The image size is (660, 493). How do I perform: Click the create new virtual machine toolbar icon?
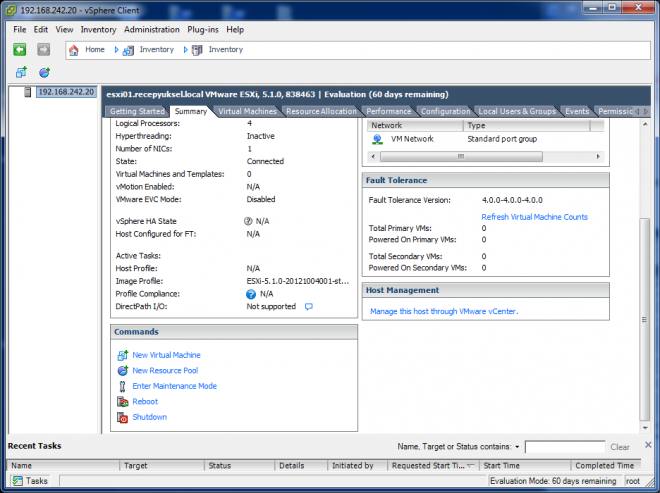21,72
